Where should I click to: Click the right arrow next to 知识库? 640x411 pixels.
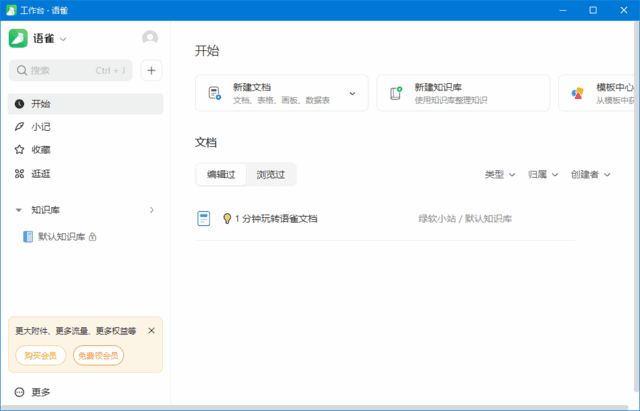151,210
